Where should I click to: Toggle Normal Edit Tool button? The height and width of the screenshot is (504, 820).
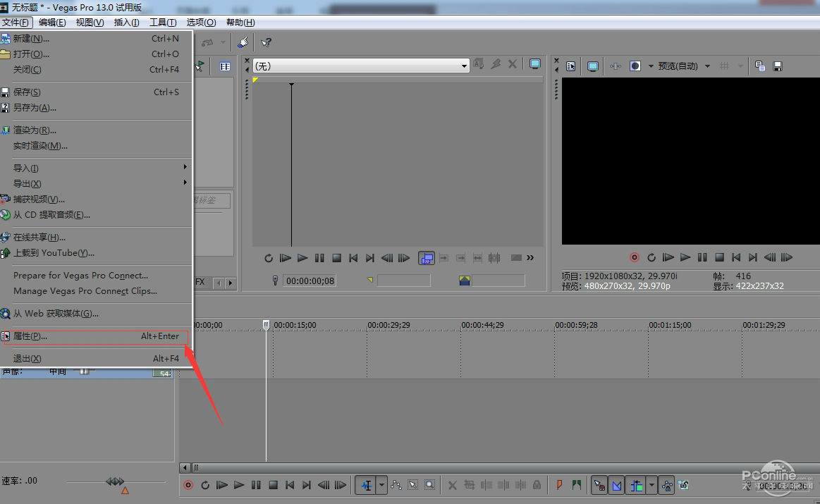367,485
